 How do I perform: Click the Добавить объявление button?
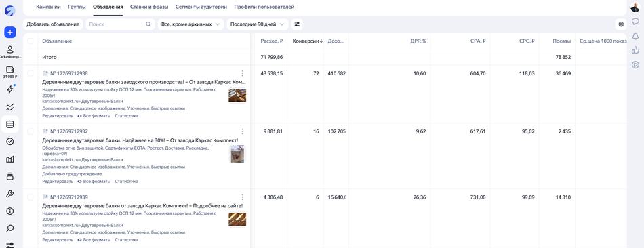[53, 24]
